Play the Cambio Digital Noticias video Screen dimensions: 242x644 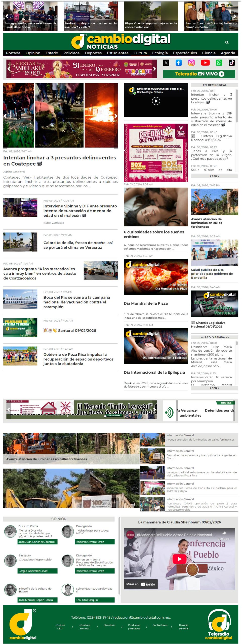(156, 101)
